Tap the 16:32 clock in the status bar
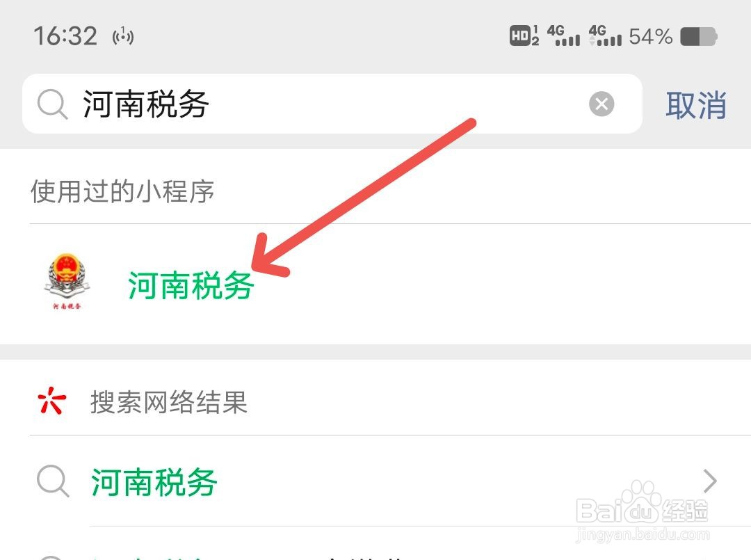 pos(65,36)
